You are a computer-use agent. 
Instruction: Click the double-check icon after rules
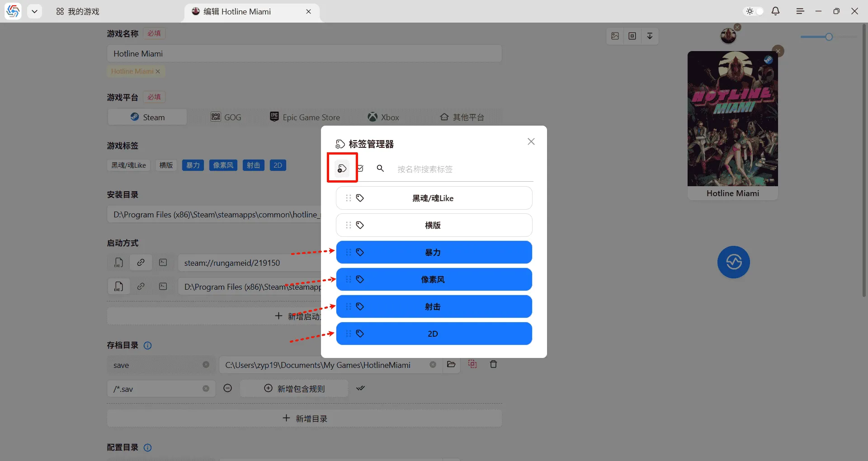pyautogui.click(x=360, y=388)
